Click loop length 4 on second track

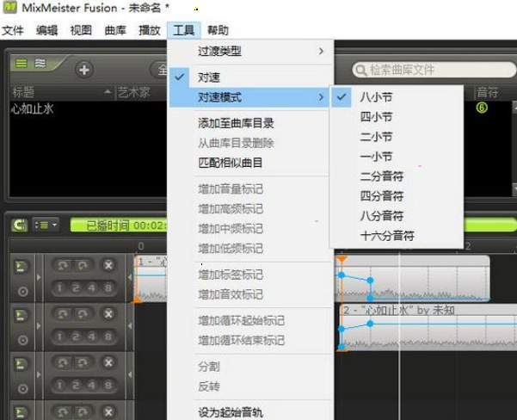tap(92, 337)
